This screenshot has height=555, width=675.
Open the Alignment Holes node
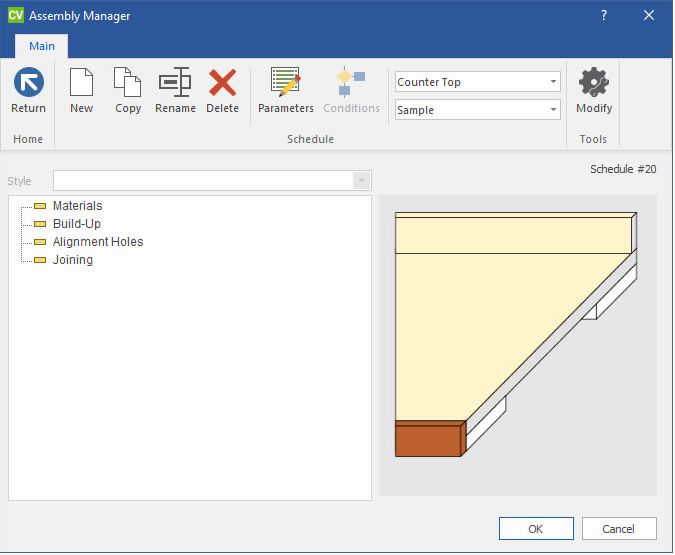point(97,242)
